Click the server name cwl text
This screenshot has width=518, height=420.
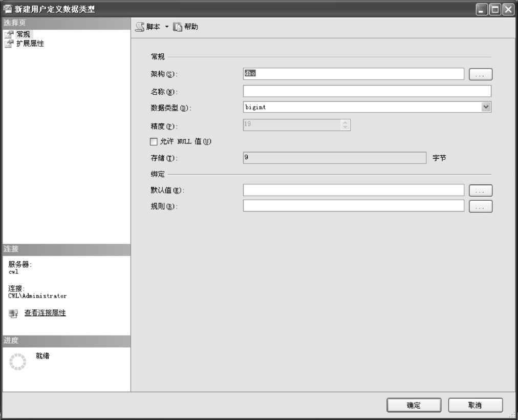click(x=13, y=271)
